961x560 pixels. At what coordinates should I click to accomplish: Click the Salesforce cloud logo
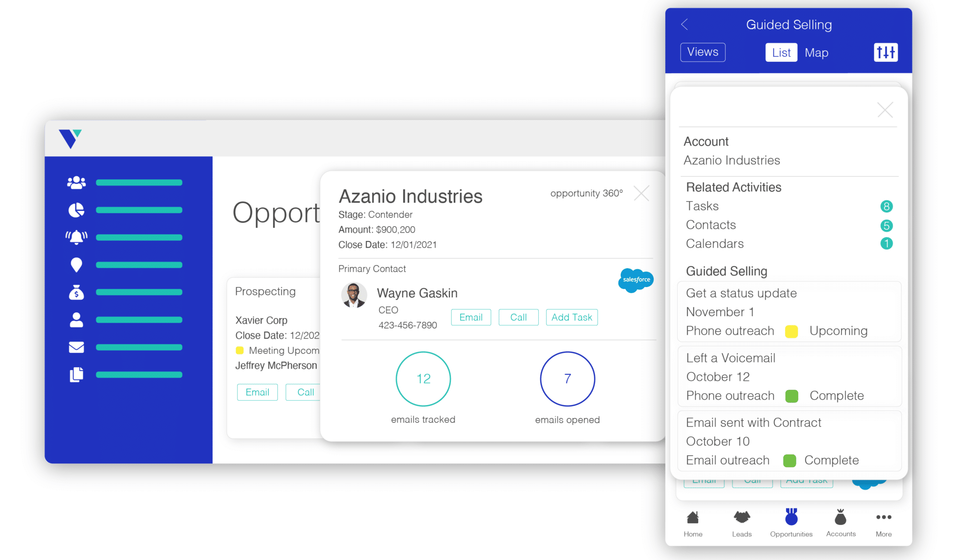(x=636, y=280)
